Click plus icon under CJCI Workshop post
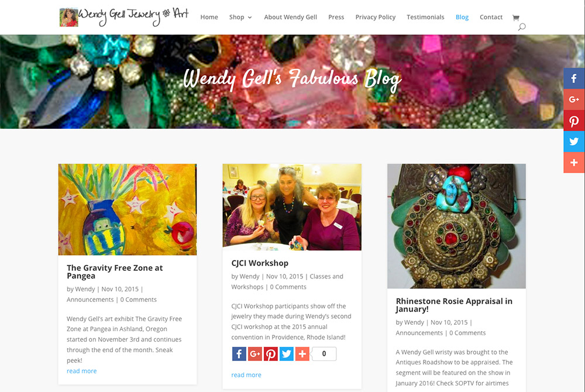Image resolution: width=585 pixels, height=392 pixels. pyautogui.click(x=302, y=353)
